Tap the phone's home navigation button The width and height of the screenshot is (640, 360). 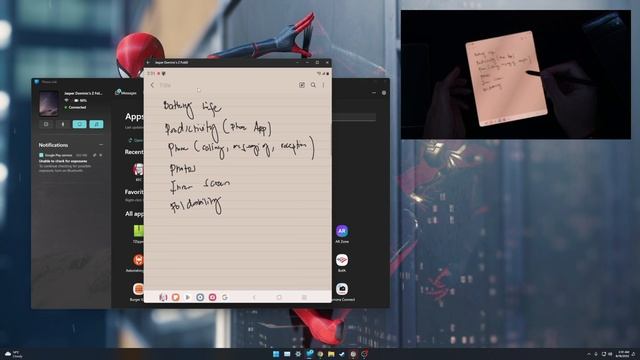279,297
